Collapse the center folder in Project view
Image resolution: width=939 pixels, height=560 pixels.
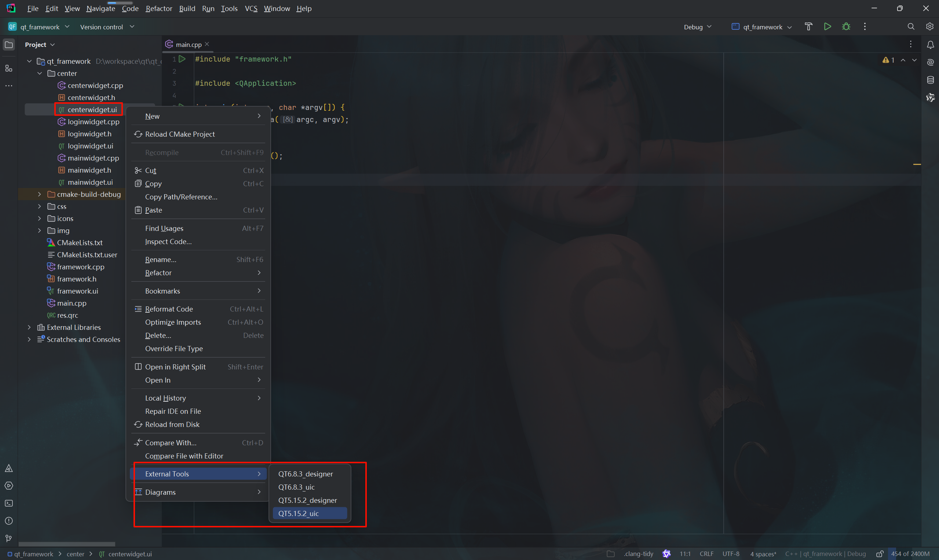click(40, 73)
